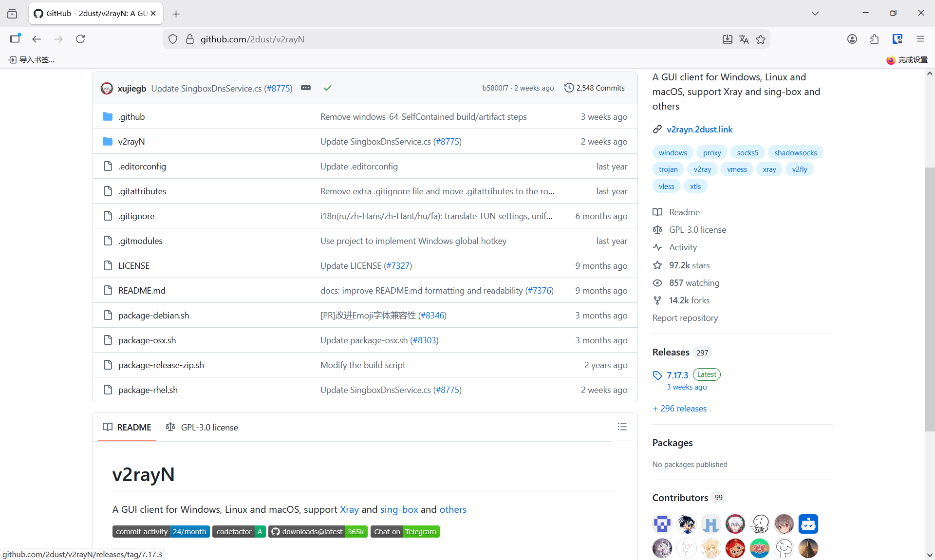Click the tracking protection shield icon
Image resolution: width=935 pixels, height=560 pixels.
tap(172, 39)
